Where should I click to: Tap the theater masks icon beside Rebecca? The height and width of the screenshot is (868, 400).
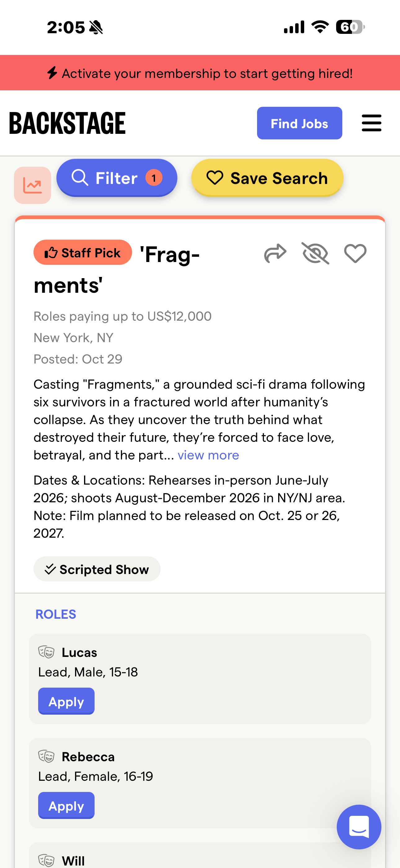pyautogui.click(x=47, y=757)
